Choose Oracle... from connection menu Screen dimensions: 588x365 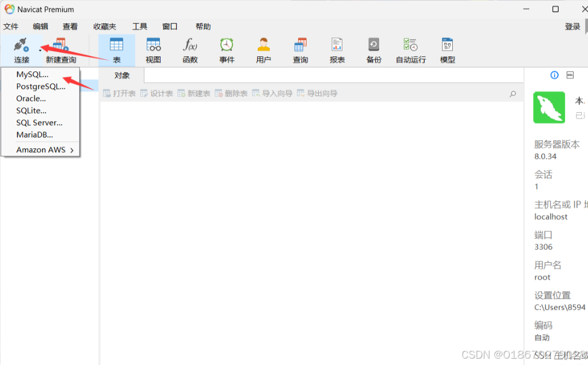[x=40, y=98]
